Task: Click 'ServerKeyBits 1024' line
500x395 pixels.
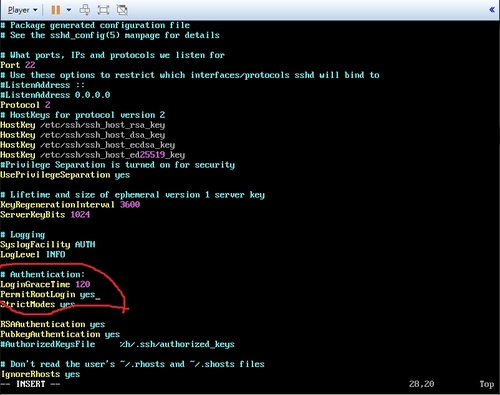Action: (45, 215)
